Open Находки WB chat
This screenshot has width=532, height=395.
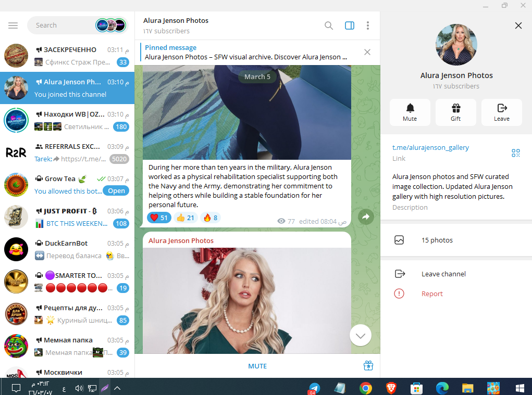[x=67, y=120]
